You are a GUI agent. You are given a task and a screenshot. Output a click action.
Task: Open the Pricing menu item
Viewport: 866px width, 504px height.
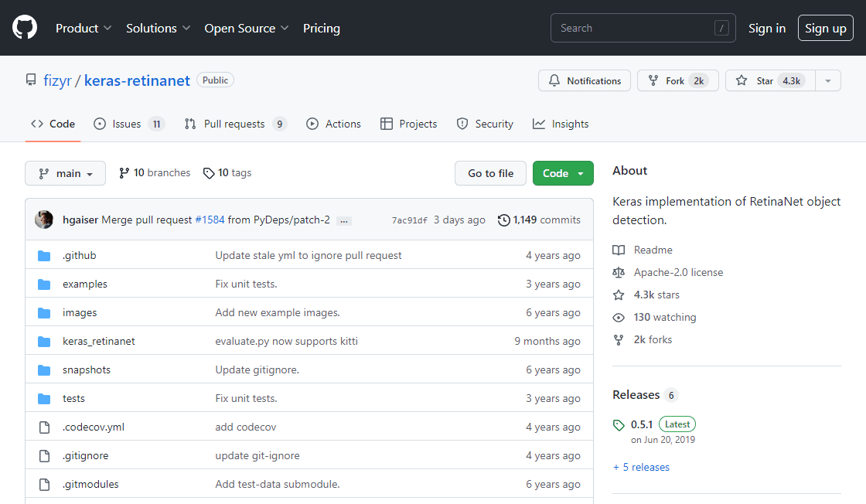click(x=321, y=28)
